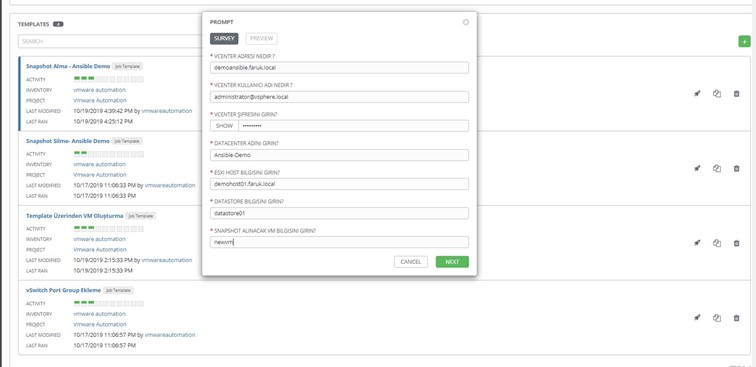Delete the vSwitch Port Group Ekleme template
Viewport: 756px width, 367px height.
pyautogui.click(x=736, y=318)
